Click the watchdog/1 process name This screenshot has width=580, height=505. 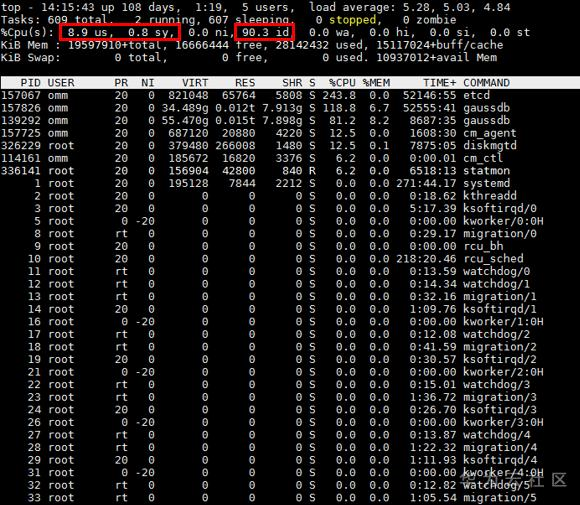[496, 284]
